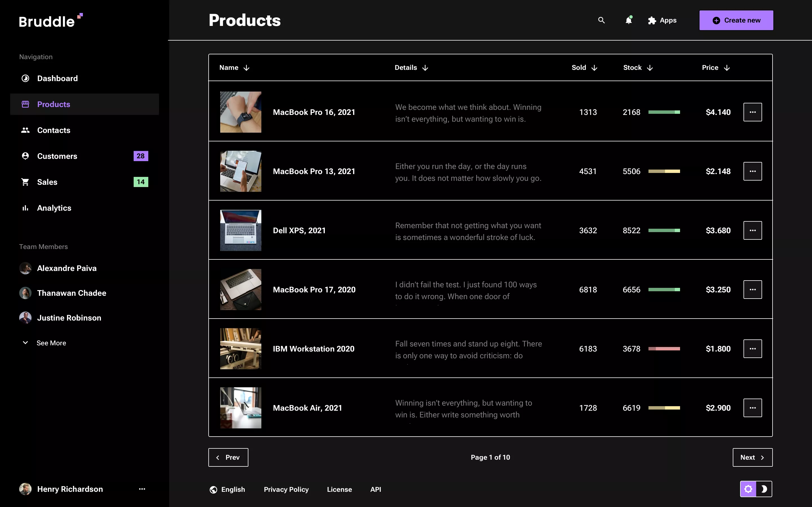Select the Analytics chart icon
Image resolution: width=812 pixels, height=507 pixels.
25,208
